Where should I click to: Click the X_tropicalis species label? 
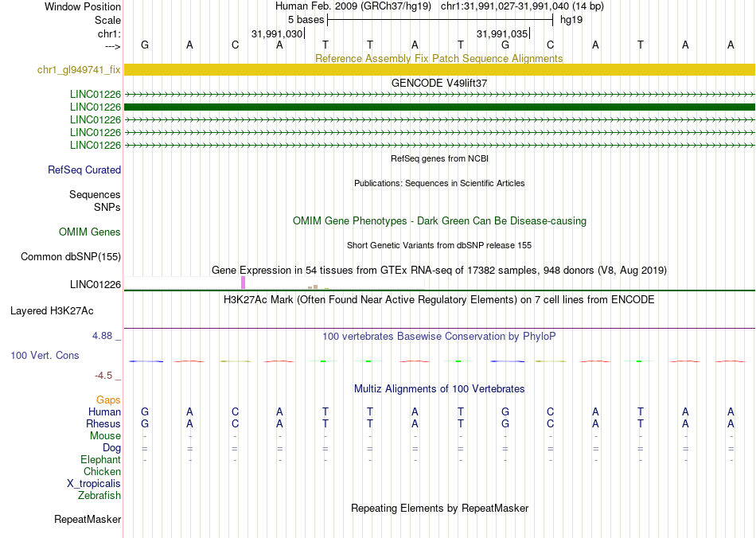(94, 484)
